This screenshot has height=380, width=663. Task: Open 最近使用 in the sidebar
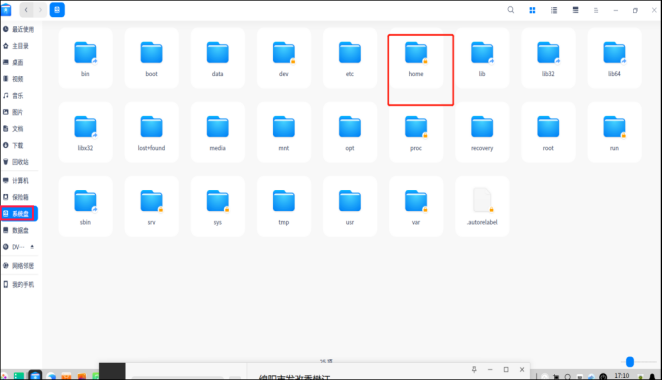click(19, 29)
